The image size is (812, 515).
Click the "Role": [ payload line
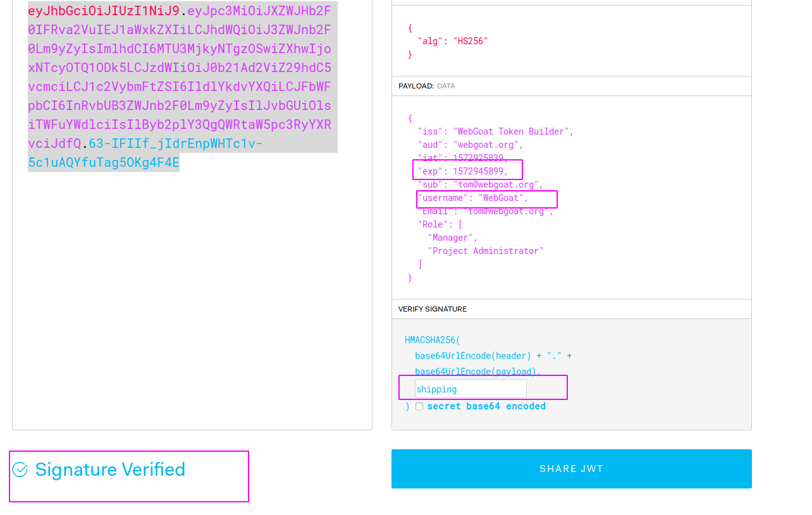click(440, 224)
